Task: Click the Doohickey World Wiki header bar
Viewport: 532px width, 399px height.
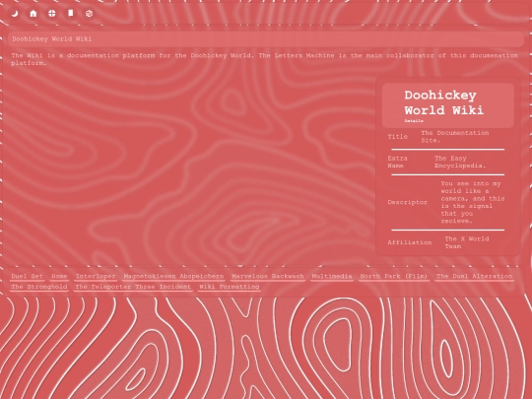Action: [266, 39]
